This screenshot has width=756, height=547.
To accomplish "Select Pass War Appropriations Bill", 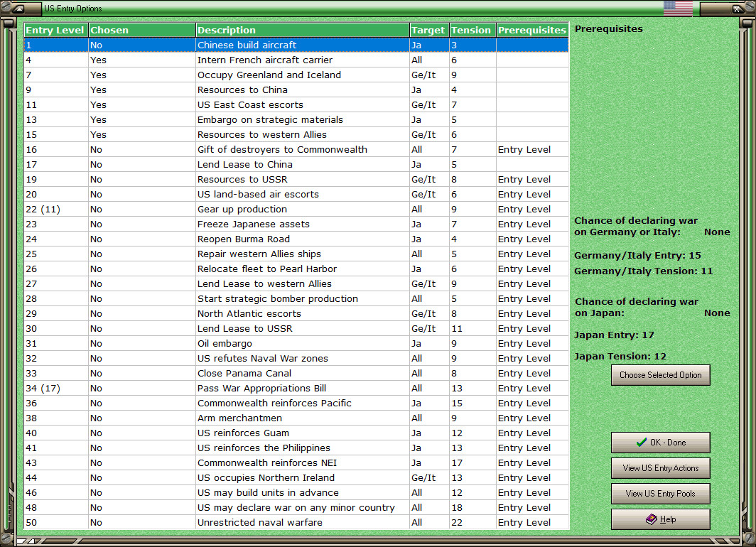I will (296, 389).
